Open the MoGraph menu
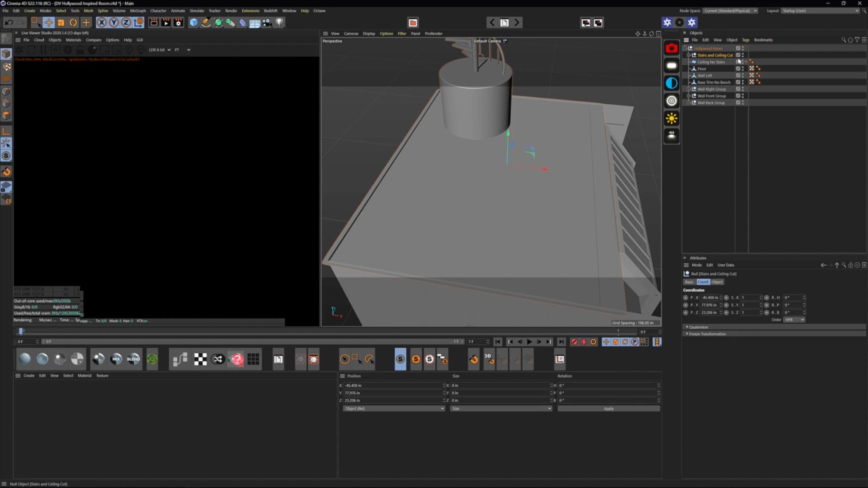The width and height of the screenshot is (868, 488). click(x=137, y=11)
